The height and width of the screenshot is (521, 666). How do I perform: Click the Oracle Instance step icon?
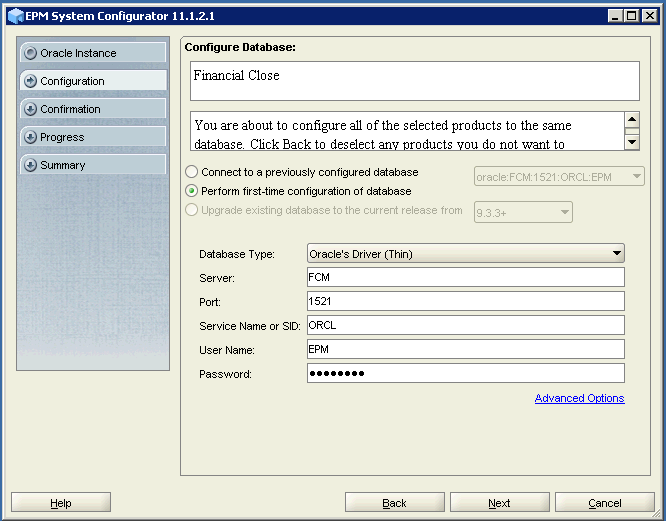[30, 53]
